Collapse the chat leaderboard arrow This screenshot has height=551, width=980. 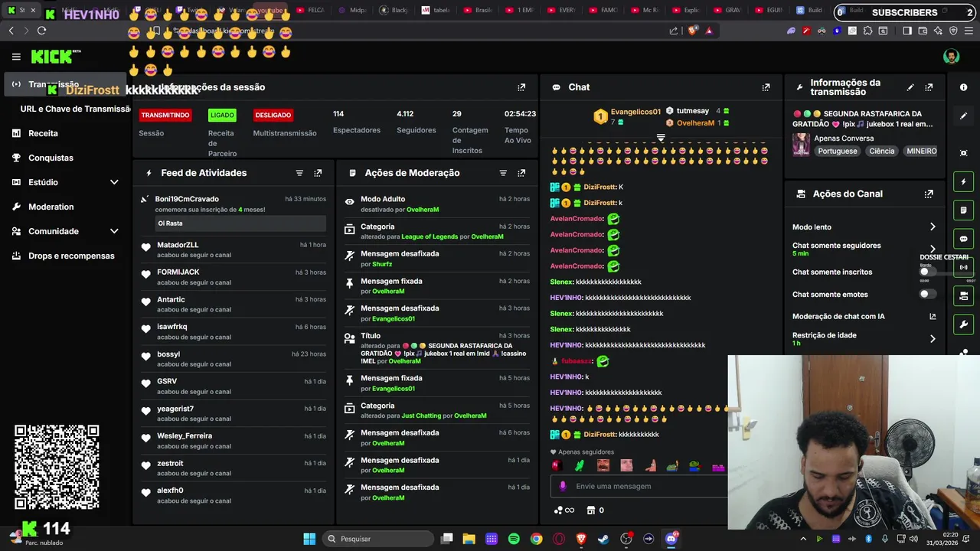point(661,138)
